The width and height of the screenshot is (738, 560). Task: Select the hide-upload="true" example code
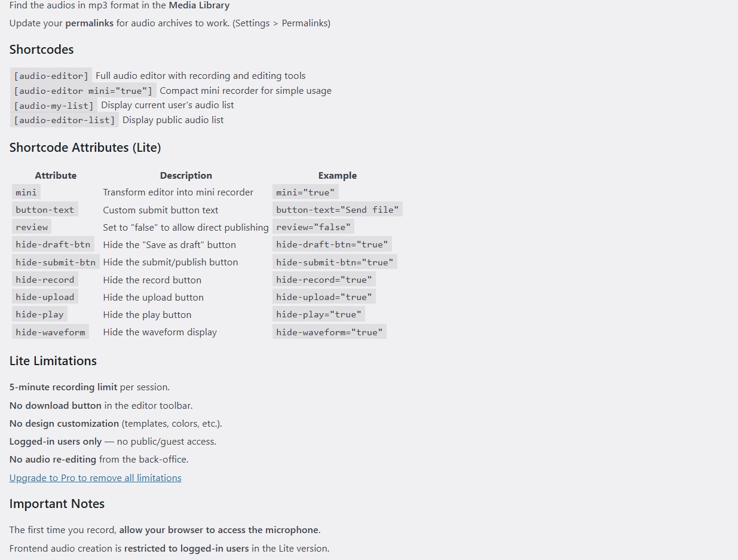coord(324,297)
